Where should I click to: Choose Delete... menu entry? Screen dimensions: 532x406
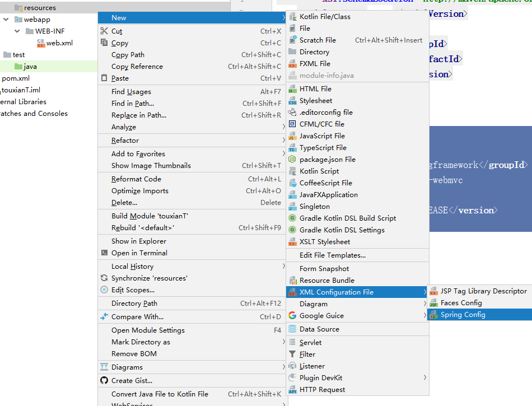click(x=192, y=203)
